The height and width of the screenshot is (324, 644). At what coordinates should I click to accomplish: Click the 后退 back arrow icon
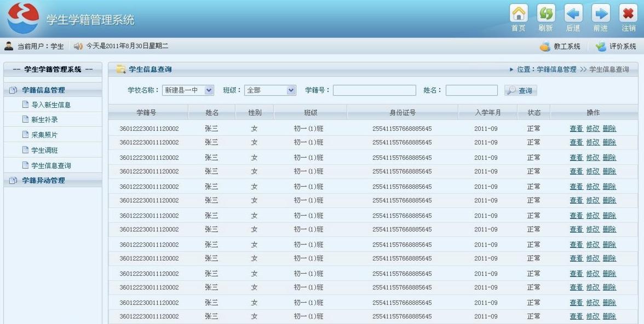click(573, 14)
